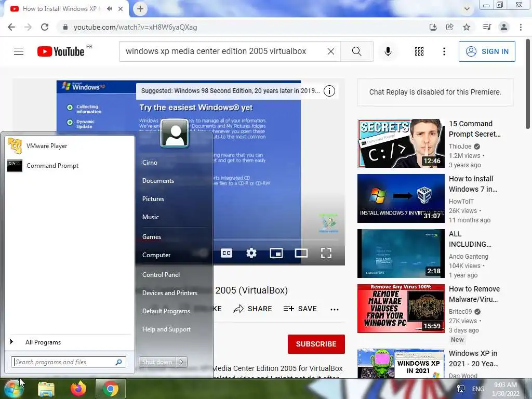Click the install app icon in the address bar
Viewport: 532px width, 399px height.
pyautogui.click(x=433, y=27)
